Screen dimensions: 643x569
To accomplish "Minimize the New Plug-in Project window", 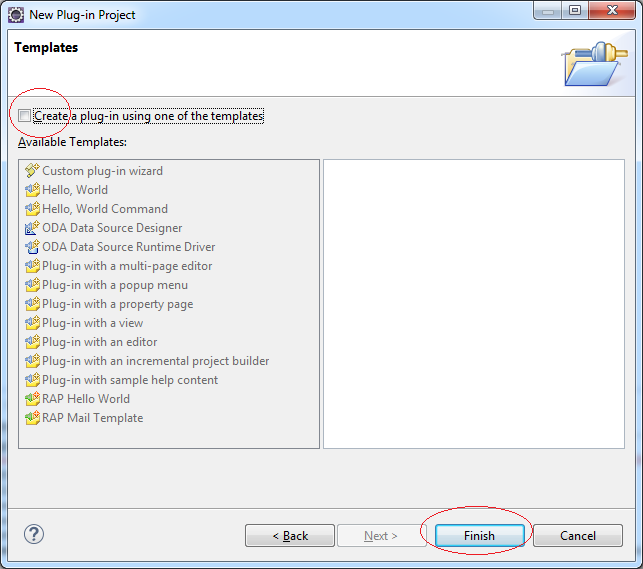I will pyautogui.click(x=547, y=10).
